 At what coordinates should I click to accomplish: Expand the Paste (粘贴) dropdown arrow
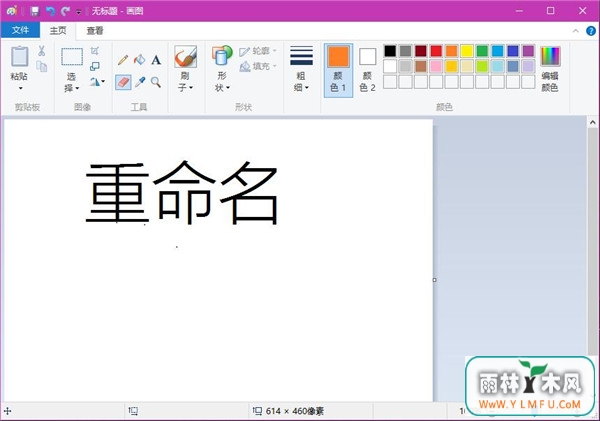pyautogui.click(x=20, y=88)
